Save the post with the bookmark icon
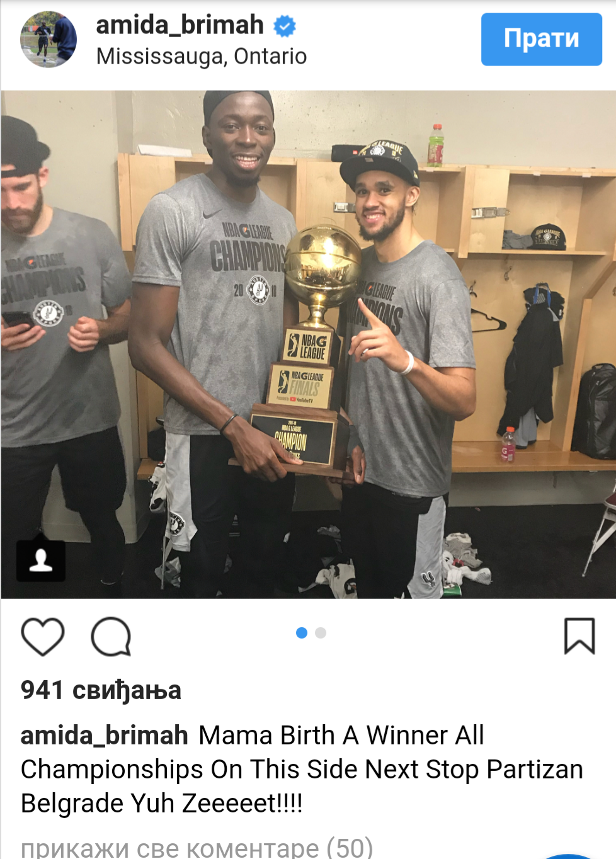Screen dimensions: 616x859 (x=579, y=636)
